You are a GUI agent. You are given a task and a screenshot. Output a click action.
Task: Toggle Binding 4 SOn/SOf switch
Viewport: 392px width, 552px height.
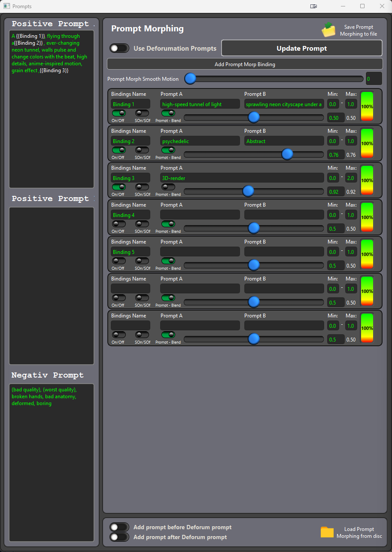pos(142,224)
